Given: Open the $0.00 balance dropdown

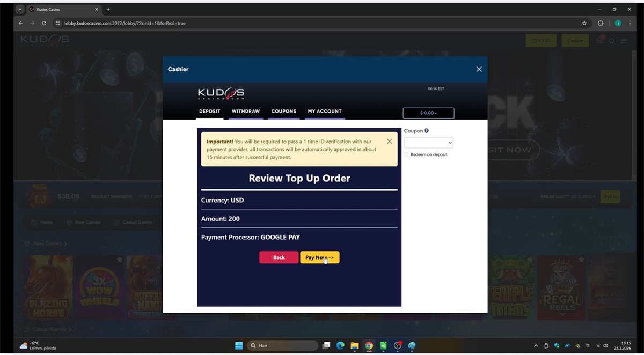Looking at the screenshot, I should point(428,113).
